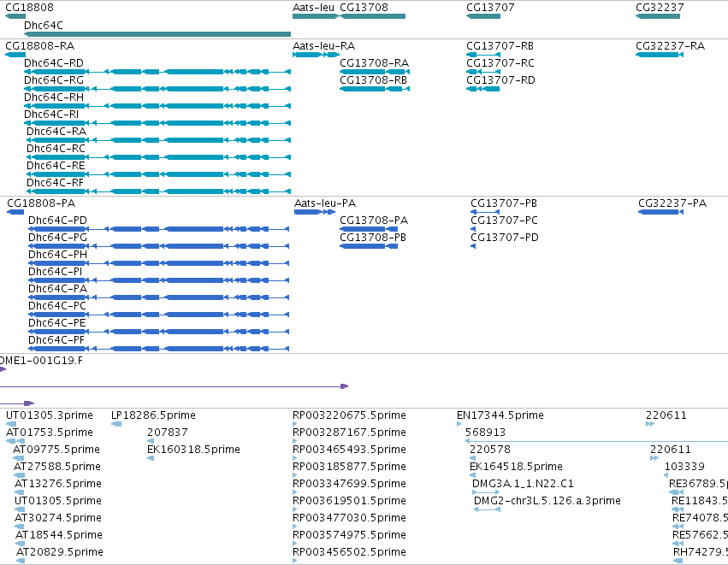Select transcript CG13707-RC
This screenshot has height=565, width=728.
[x=483, y=72]
